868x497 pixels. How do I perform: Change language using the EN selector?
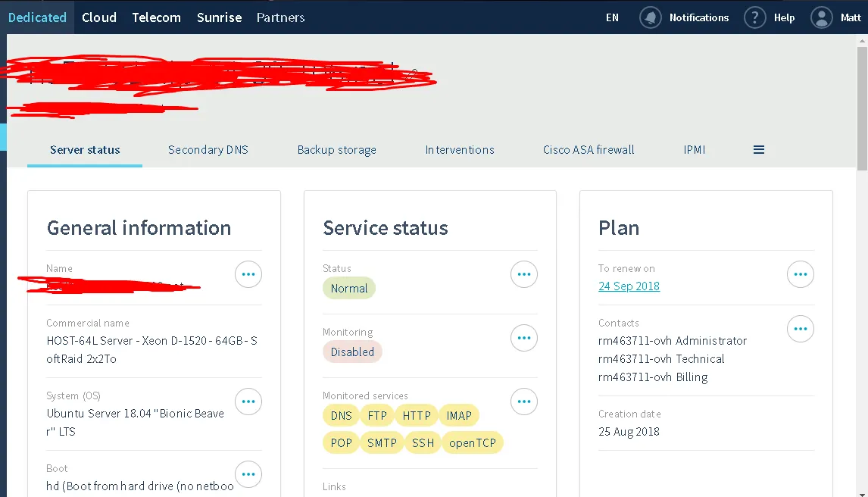pos(612,17)
